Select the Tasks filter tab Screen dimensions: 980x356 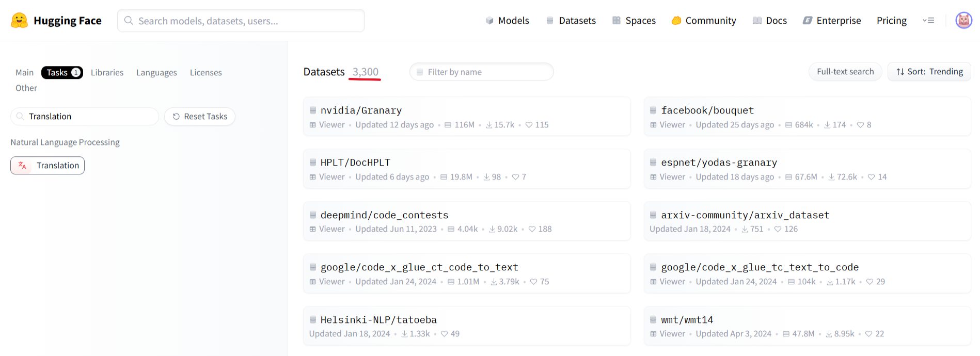point(62,73)
